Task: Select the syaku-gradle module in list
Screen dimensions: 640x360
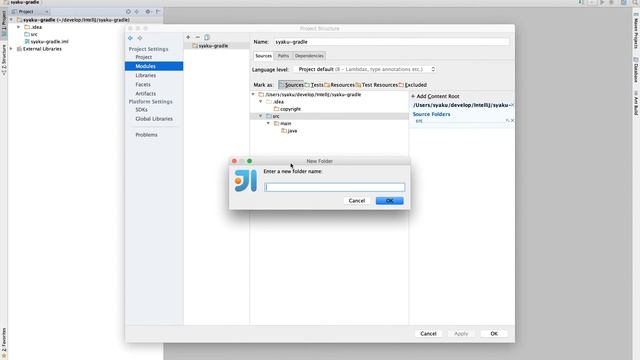Action: tap(216, 46)
